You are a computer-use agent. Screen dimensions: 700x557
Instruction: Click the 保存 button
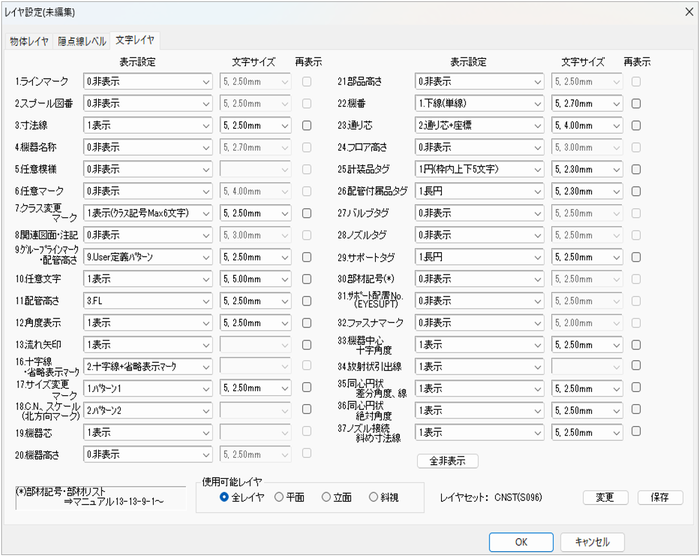(x=659, y=497)
